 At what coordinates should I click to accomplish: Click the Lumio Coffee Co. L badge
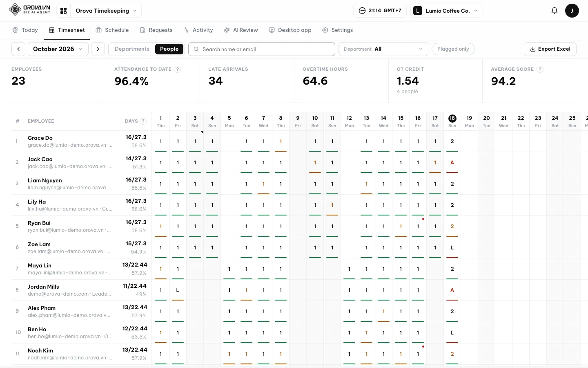pyautogui.click(x=417, y=11)
